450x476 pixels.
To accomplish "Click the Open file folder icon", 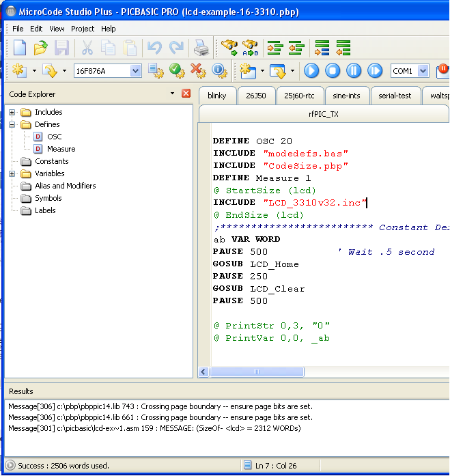I will click(41, 48).
